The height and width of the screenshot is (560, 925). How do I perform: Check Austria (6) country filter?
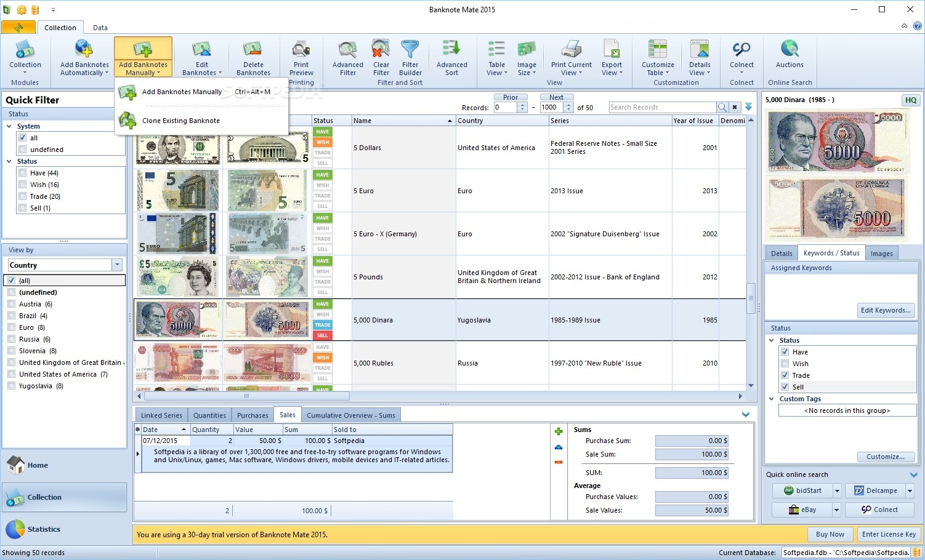point(12,304)
